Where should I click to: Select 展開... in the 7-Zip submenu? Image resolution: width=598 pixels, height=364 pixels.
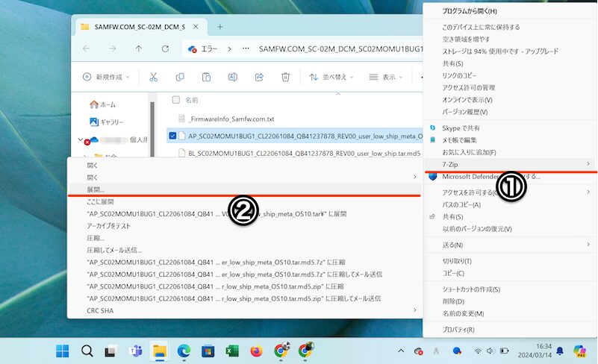click(x=96, y=190)
